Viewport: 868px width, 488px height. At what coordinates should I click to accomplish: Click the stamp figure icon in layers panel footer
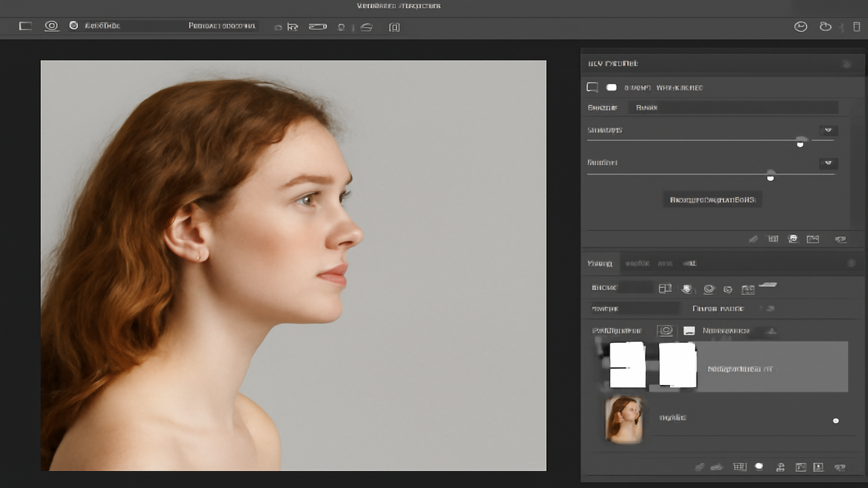[x=781, y=467]
